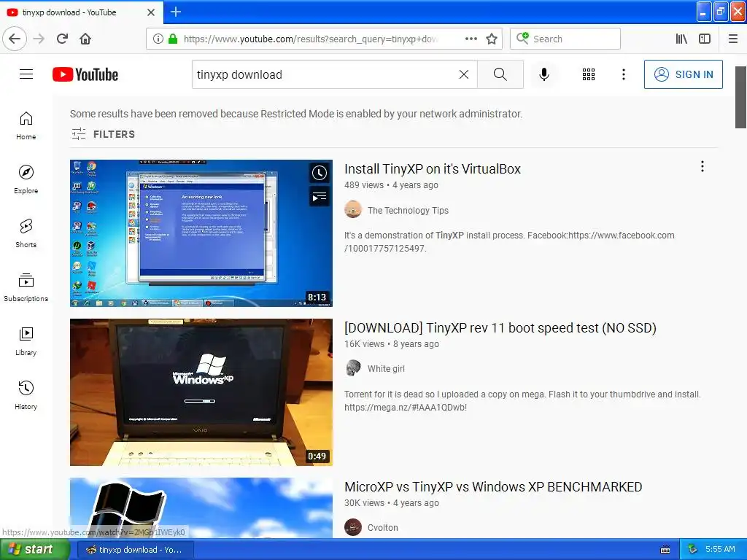The image size is (747, 560).
Task: Open more options for Install TinyXP video
Action: [x=703, y=166]
